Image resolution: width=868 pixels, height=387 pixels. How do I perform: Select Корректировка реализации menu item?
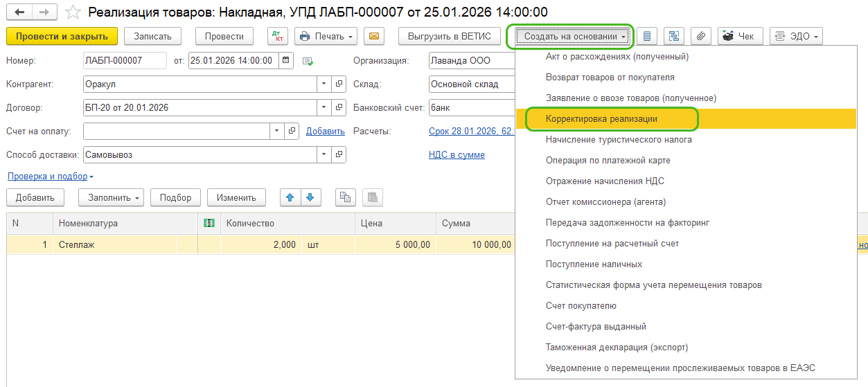[x=686, y=119]
